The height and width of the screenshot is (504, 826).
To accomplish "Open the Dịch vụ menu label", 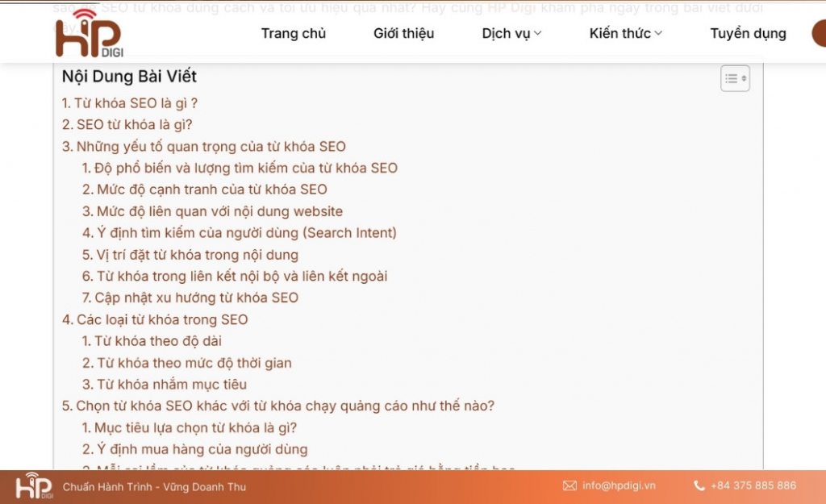I will tap(506, 34).
